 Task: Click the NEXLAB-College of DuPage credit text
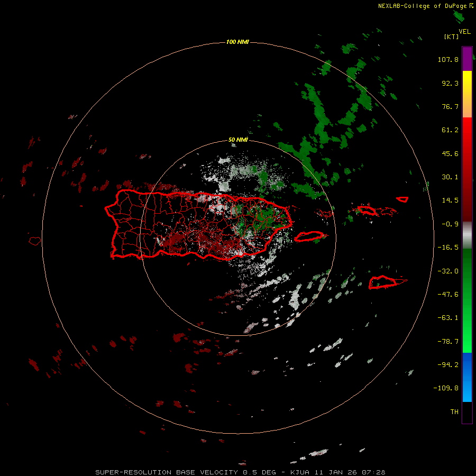click(x=422, y=6)
